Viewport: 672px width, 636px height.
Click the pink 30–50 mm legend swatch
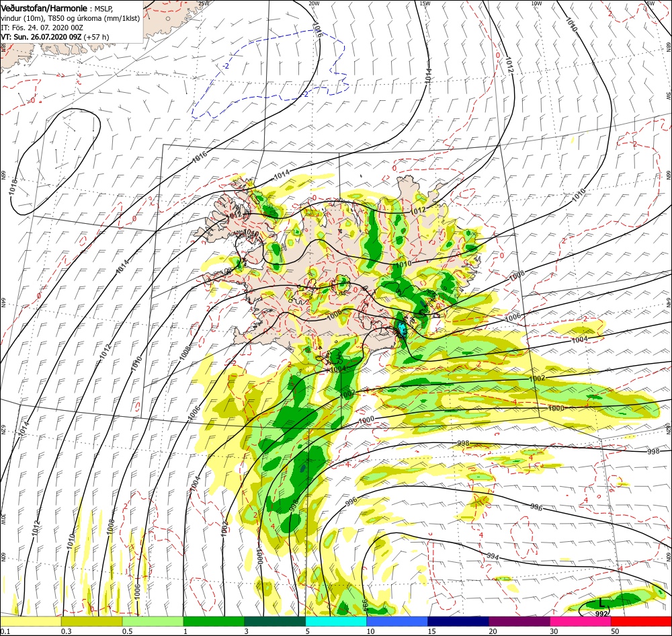coord(581,621)
